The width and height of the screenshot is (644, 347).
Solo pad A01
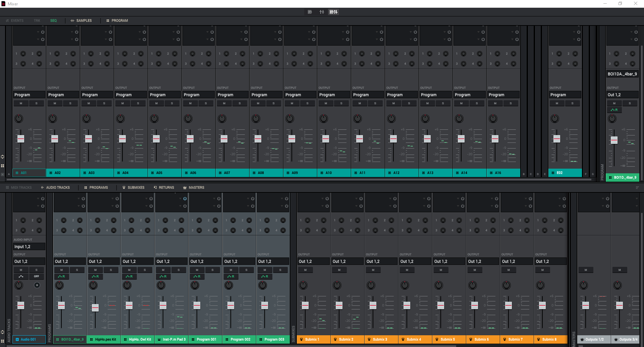(37, 103)
